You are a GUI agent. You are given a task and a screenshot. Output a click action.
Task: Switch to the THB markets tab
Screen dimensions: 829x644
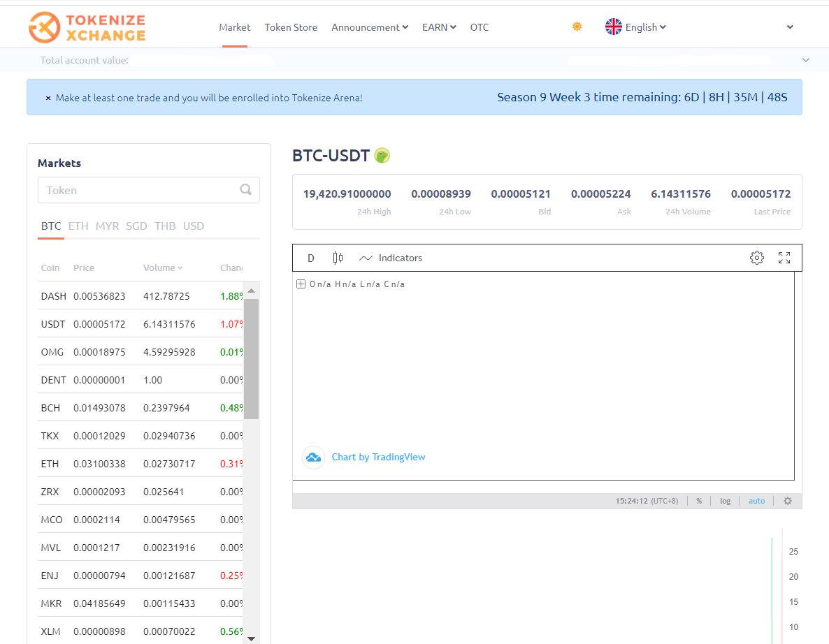[165, 226]
